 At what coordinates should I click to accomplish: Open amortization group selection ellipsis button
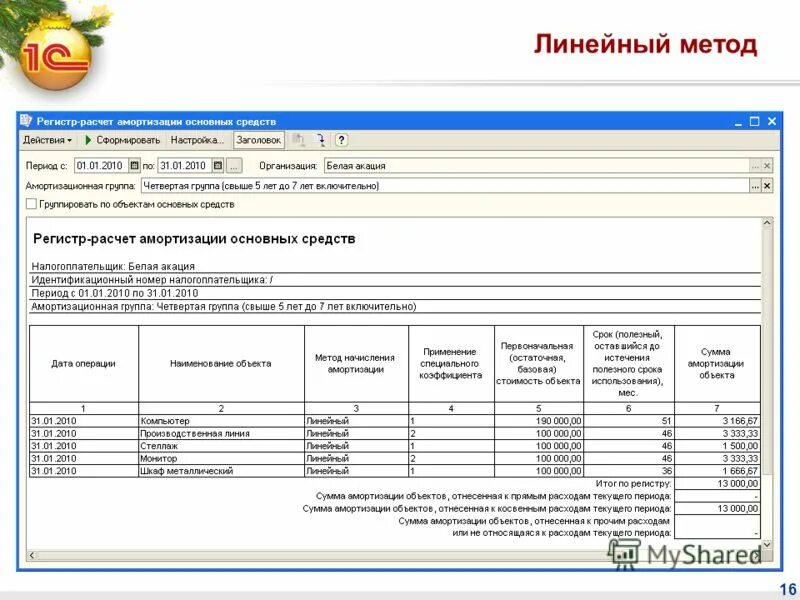point(755,186)
